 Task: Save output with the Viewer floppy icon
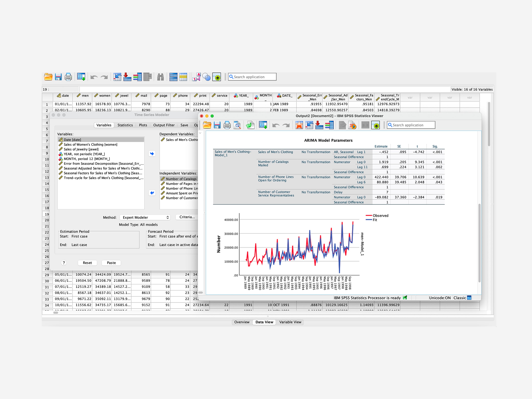(217, 125)
